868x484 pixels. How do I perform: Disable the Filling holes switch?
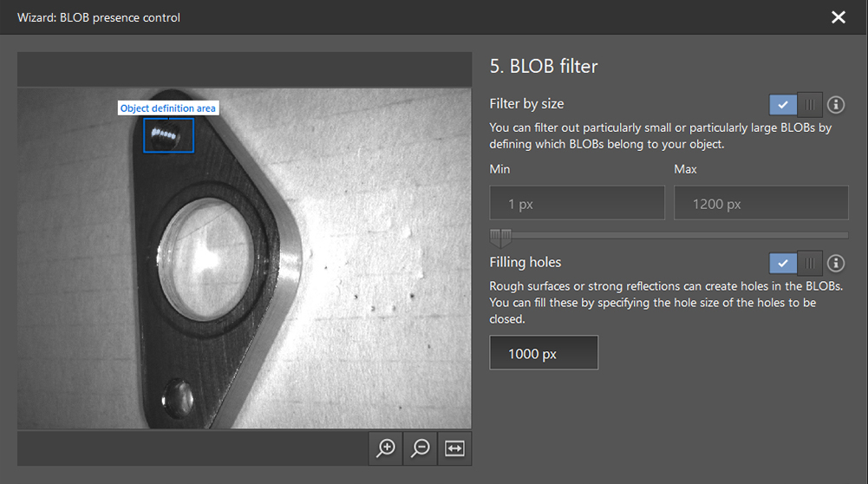795,262
